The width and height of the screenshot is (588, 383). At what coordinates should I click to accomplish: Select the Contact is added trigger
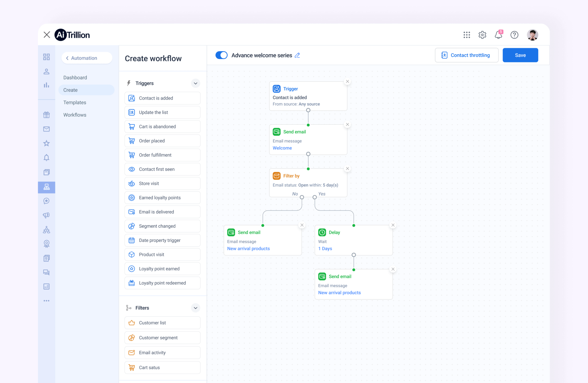(x=162, y=98)
